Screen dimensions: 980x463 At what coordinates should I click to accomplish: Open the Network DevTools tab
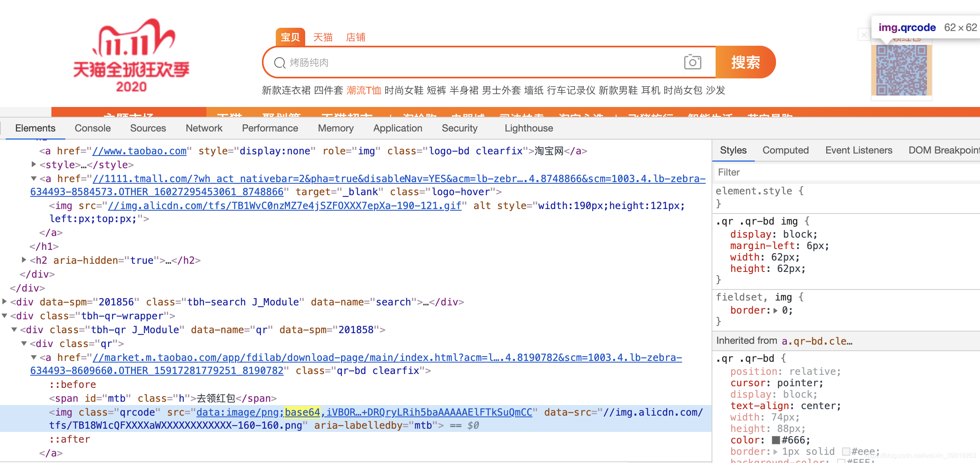coord(204,128)
